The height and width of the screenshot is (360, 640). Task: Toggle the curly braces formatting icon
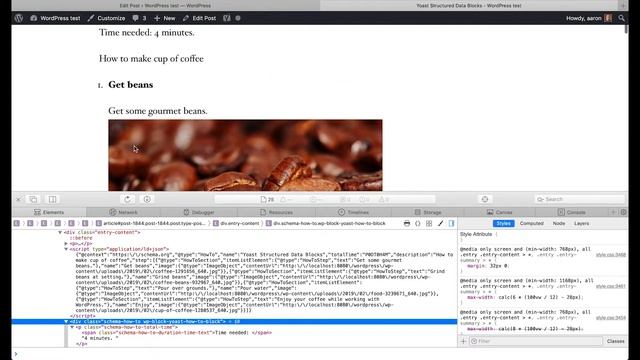click(x=418, y=223)
